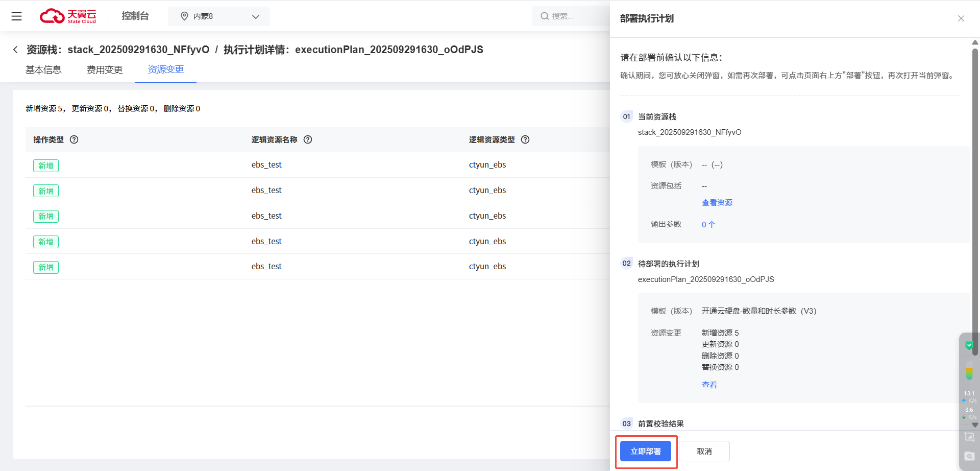Image resolution: width=980 pixels, height=471 pixels.
Task: Click the 取消 button
Action: coord(704,451)
